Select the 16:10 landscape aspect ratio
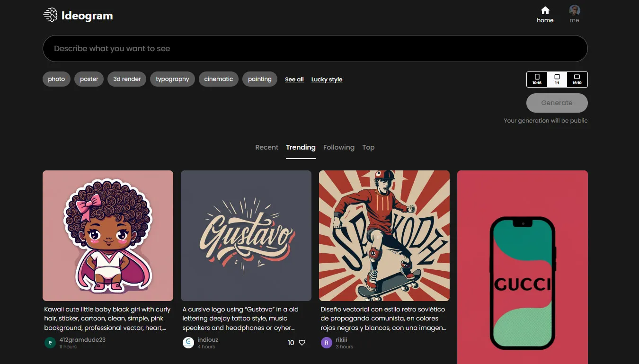Viewport: 639px width, 364px height. coord(577,80)
